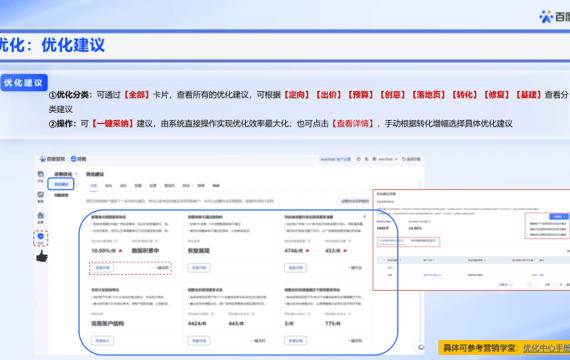Pick the last option under blue 一键采纳 dropdown
570x360 pixels.
coord(547,235)
